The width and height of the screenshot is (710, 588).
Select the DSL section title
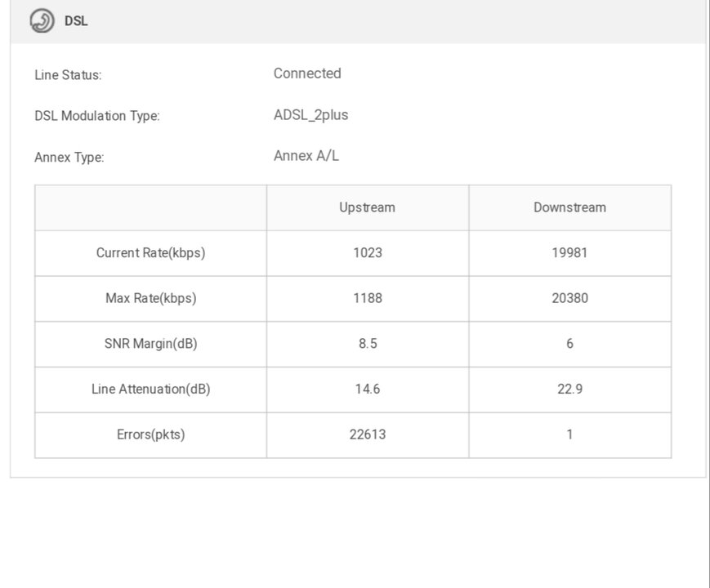76,20
